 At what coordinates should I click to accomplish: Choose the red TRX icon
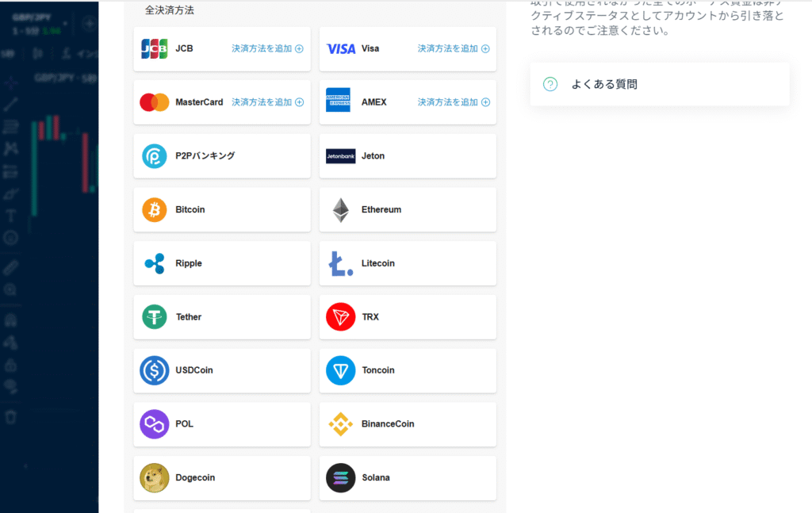point(341,317)
